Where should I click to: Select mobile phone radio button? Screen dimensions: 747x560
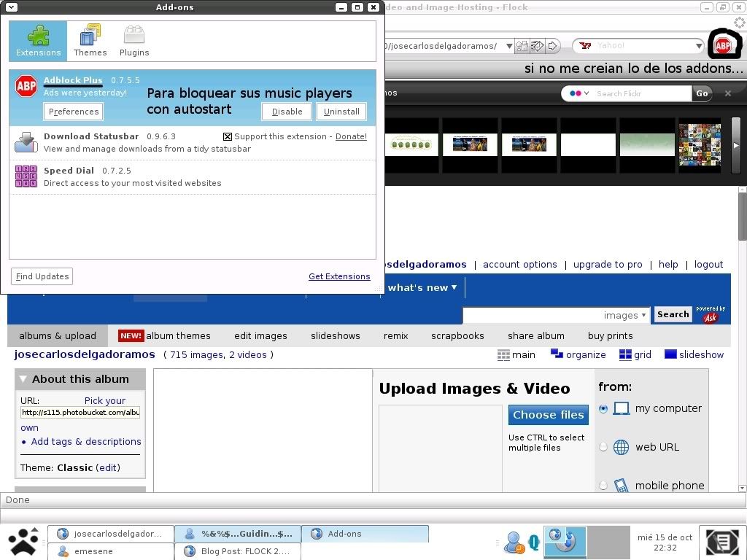pos(603,485)
